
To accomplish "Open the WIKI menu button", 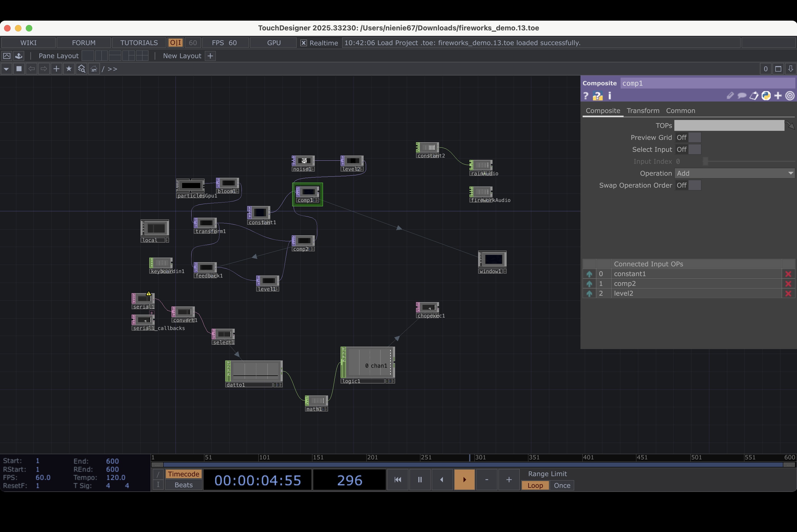I will tap(28, 43).
